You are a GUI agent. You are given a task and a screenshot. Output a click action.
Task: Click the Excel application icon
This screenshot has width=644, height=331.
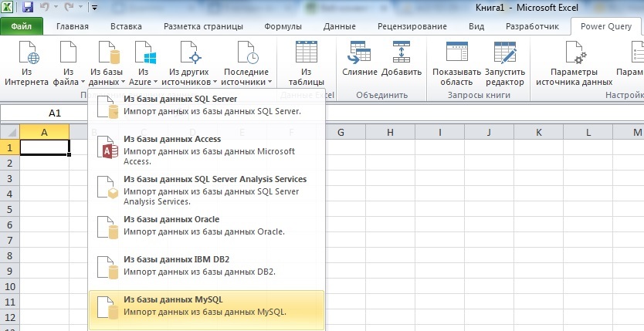point(7,7)
